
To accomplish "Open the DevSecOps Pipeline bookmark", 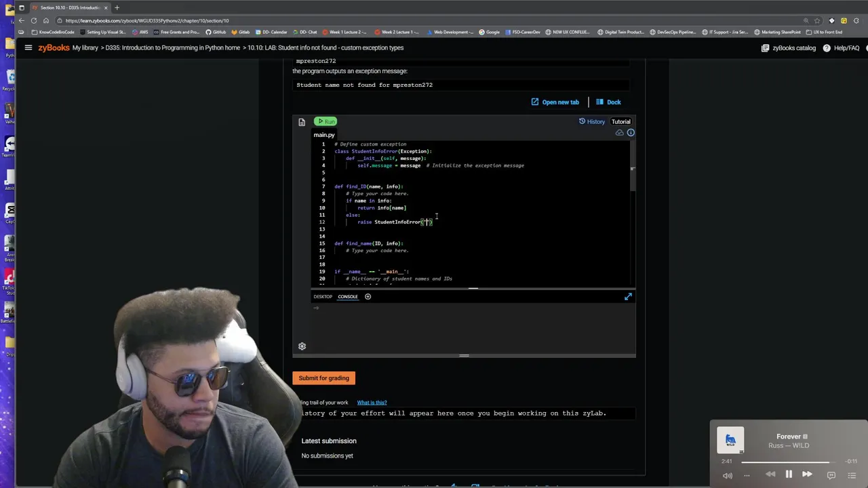I will (672, 32).
